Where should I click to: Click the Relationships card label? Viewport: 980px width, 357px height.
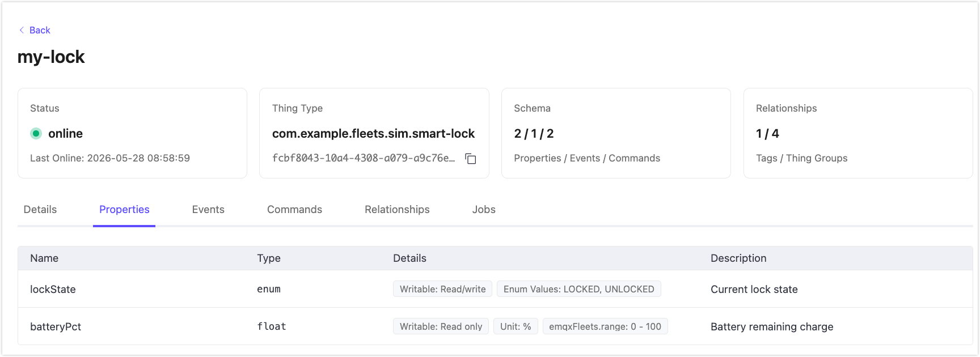pos(786,108)
